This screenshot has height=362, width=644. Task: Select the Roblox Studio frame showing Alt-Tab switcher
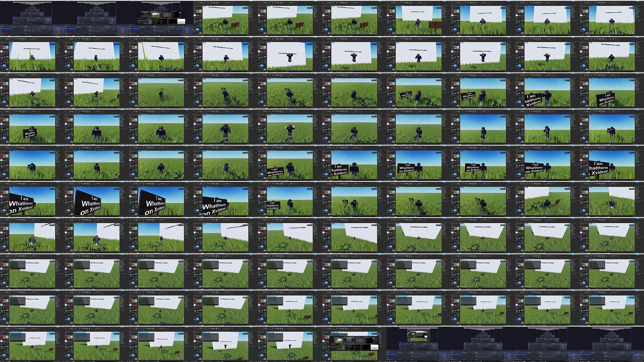[x=354, y=343]
